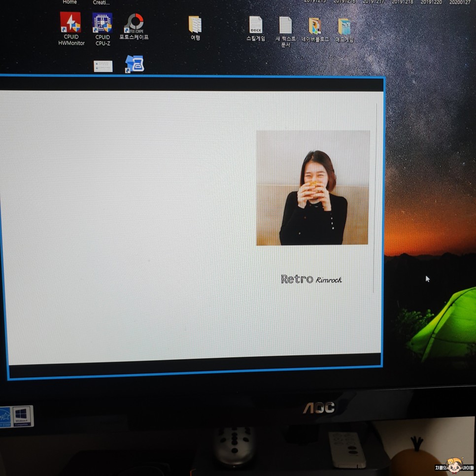Click the Home desktop item label
Image resolution: width=476 pixels, height=476 pixels.
click(69, 2)
